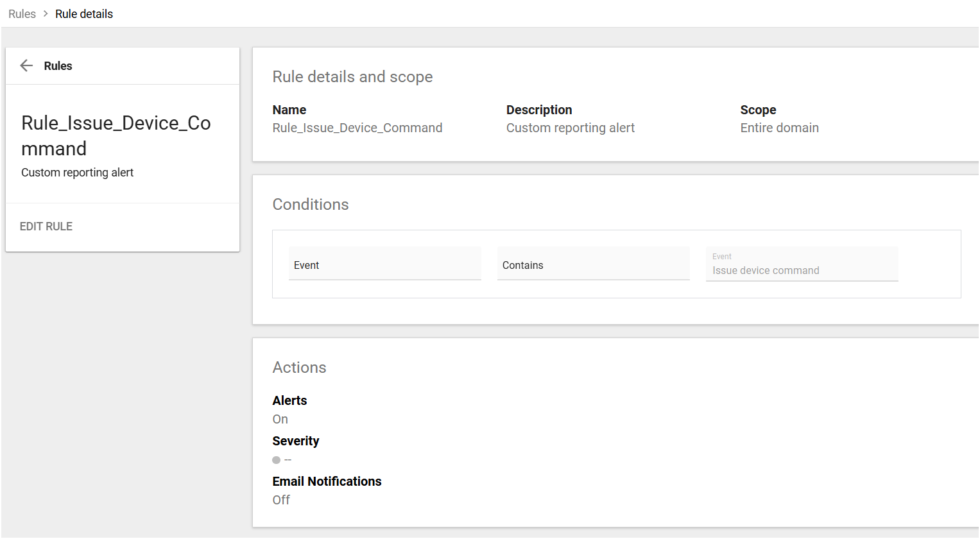Click the gray severity dot indicator
Image resolution: width=980 pixels, height=539 pixels.
pos(277,460)
